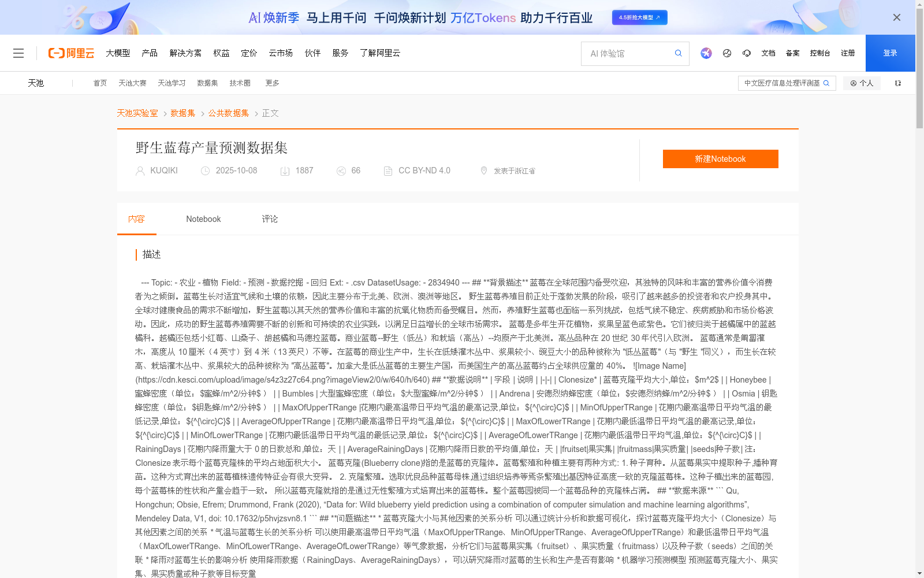
Task: Open the 控制台 console link
Action: click(820, 53)
